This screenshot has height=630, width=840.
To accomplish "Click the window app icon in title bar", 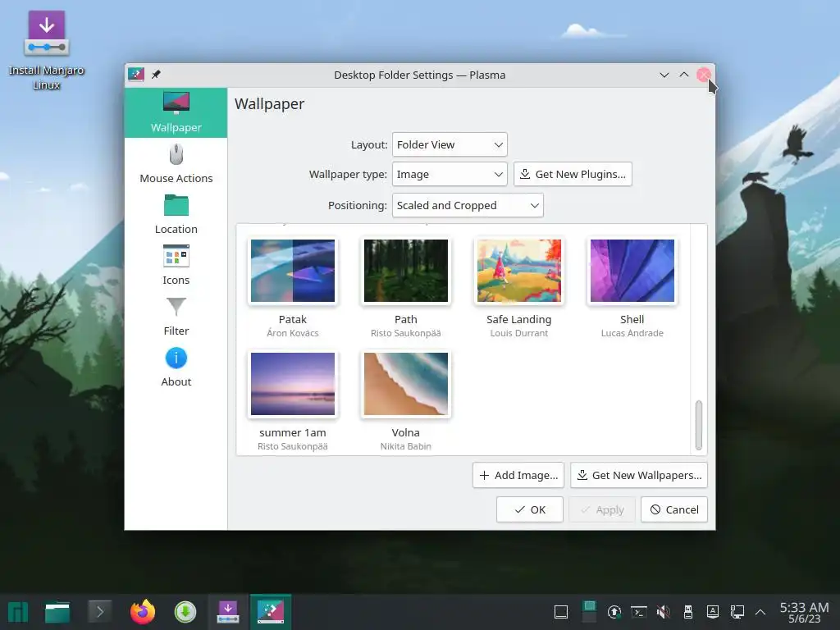I will tap(136, 75).
